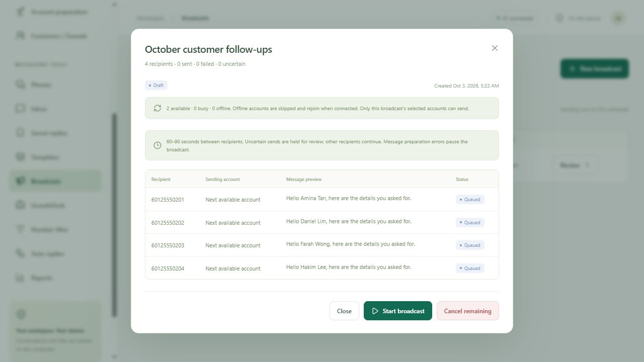Click the funnel icon beside Number filter
Viewport: 644px width, 362px height.
pos(21,229)
